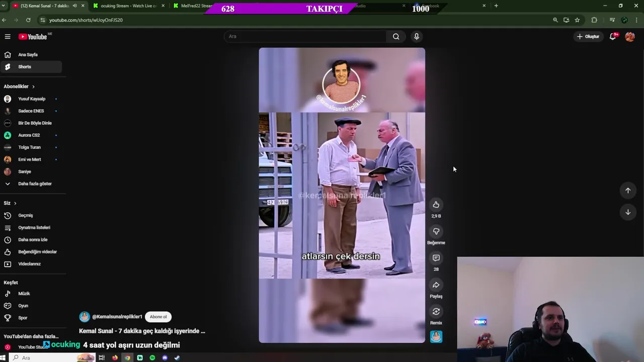644x362 pixels.
Task: Open the YouTube hamburger guide menu
Action: (x=8, y=37)
